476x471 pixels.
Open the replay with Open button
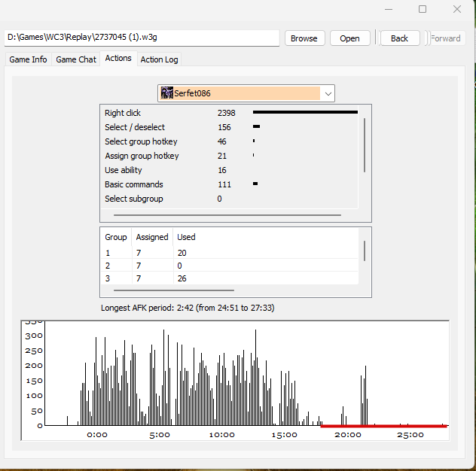[349, 38]
